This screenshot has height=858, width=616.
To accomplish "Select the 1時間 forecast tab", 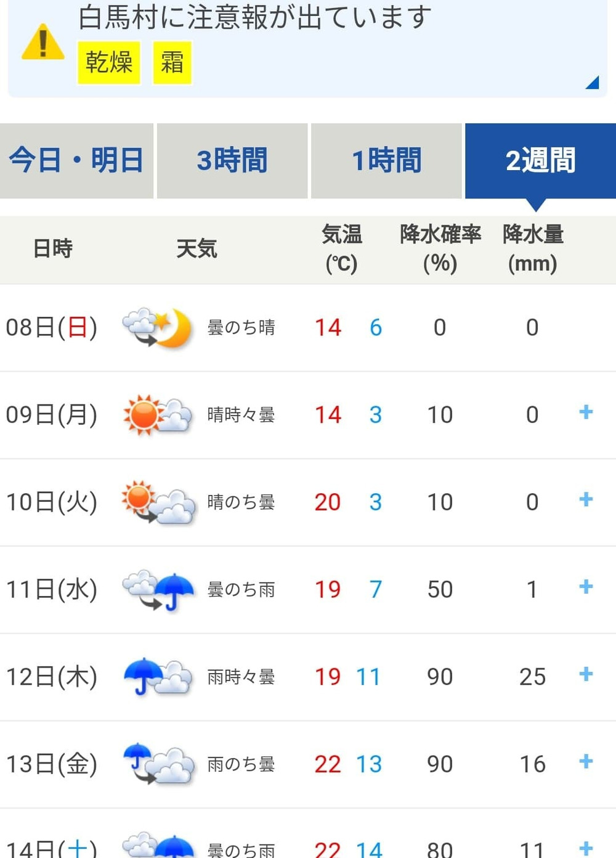I will tap(386, 161).
